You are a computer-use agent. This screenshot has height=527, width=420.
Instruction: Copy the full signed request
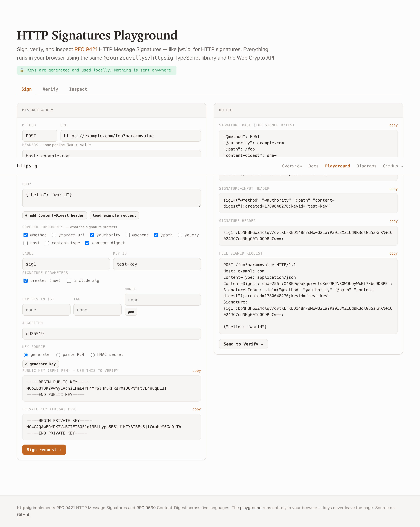(393, 253)
